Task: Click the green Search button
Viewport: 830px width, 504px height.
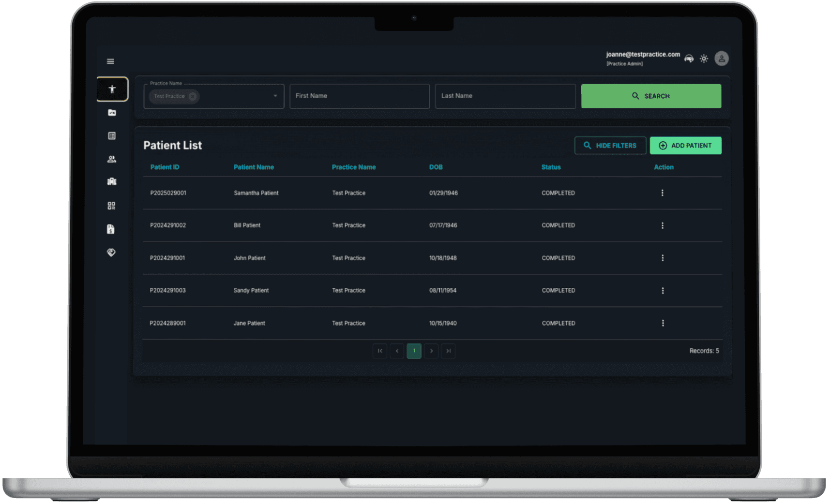Action: (650, 96)
